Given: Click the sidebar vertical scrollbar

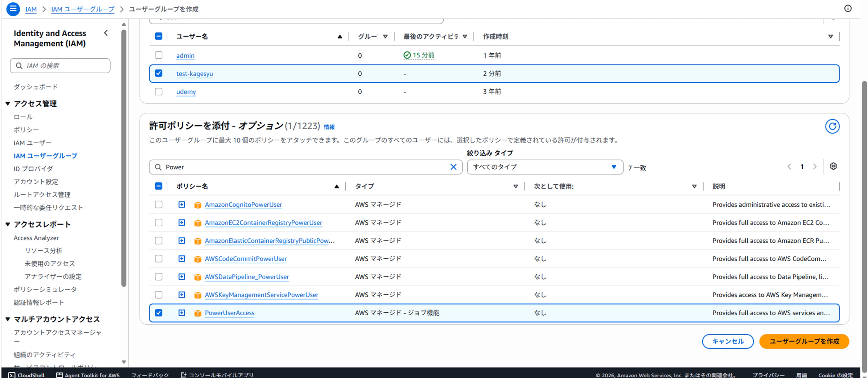Looking at the screenshot, I should [124, 158].
